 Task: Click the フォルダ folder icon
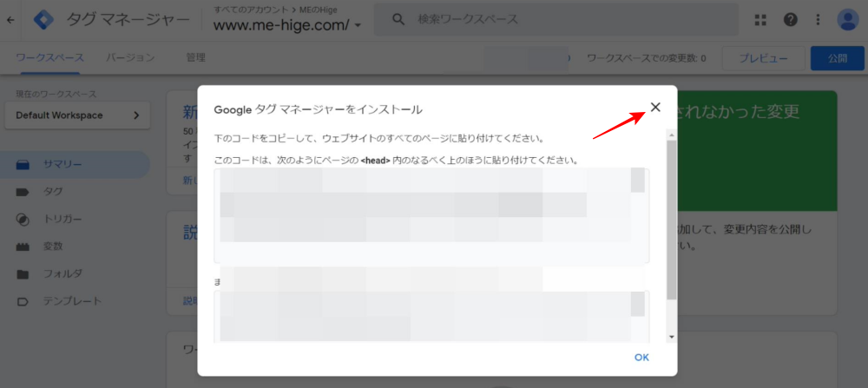(x=23, y=274)
